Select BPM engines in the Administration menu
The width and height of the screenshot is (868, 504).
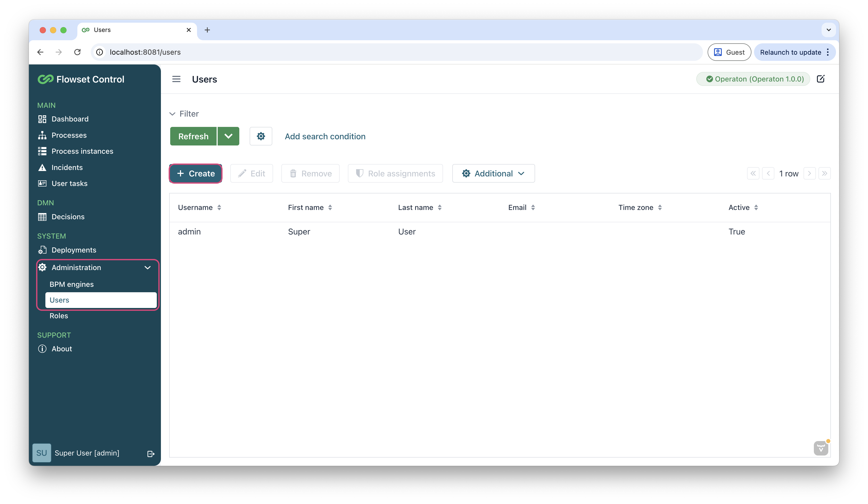coord(71,284)
